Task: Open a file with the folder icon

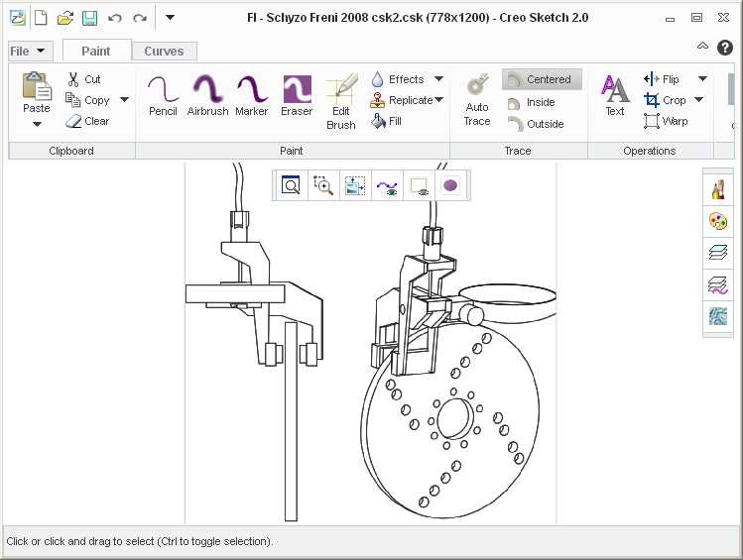Action: pos(64,18)
